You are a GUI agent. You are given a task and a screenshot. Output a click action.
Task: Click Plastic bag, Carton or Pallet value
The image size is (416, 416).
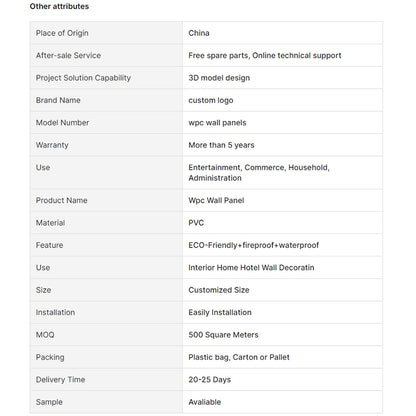239,357
